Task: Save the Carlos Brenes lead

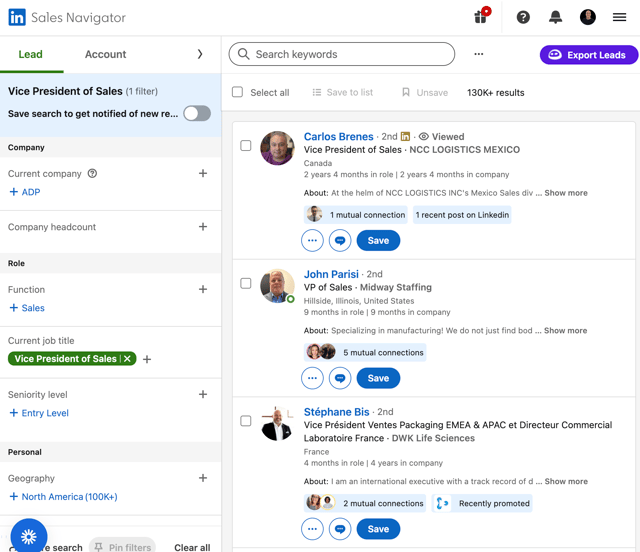Action: point(378,240)
